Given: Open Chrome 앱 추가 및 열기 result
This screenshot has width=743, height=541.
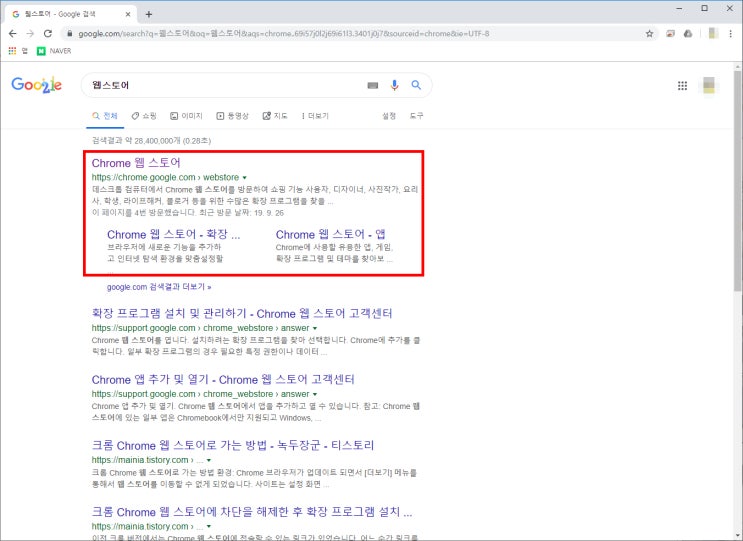Looking at the screenshot, I should point(223,379).
